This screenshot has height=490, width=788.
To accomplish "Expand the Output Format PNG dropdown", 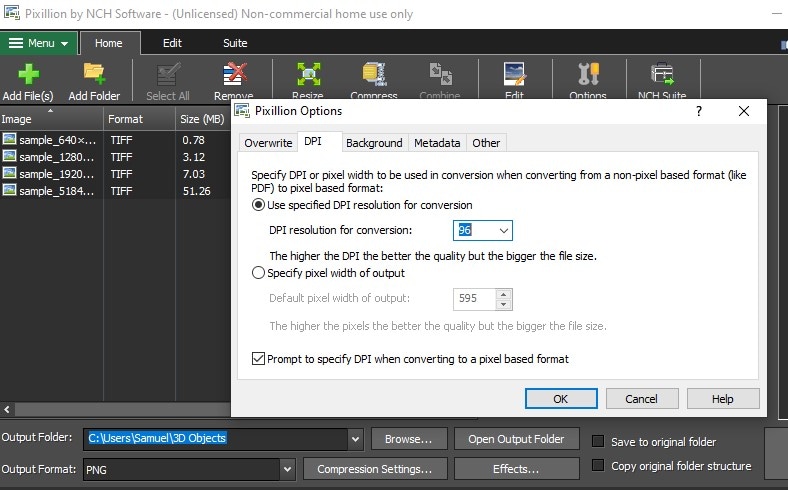I will click(287, 469).
